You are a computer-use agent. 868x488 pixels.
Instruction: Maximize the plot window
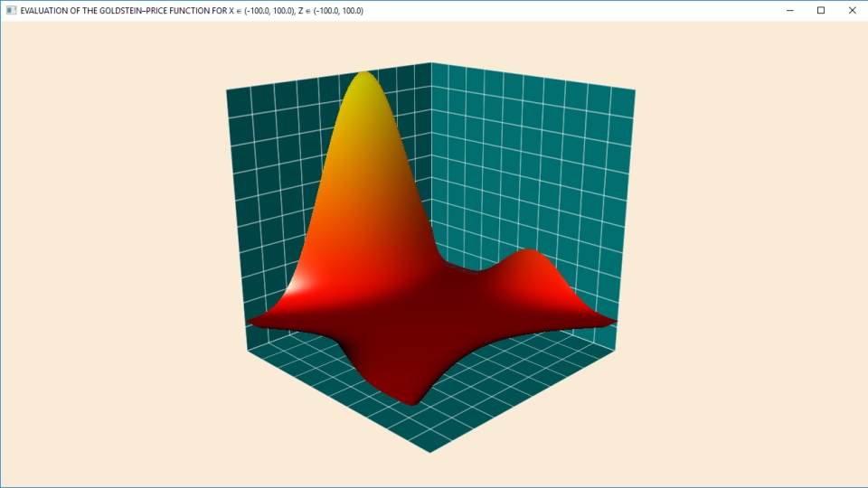(821, 11)
